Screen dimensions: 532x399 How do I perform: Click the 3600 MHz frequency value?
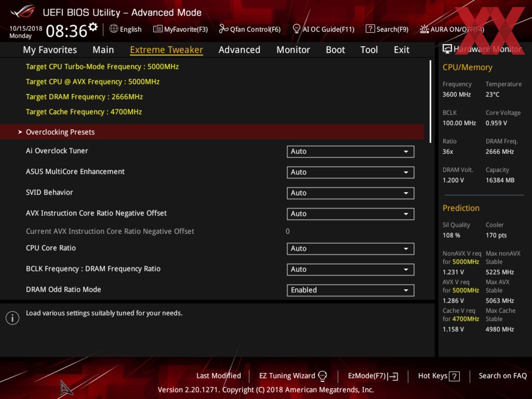point(457,94)
